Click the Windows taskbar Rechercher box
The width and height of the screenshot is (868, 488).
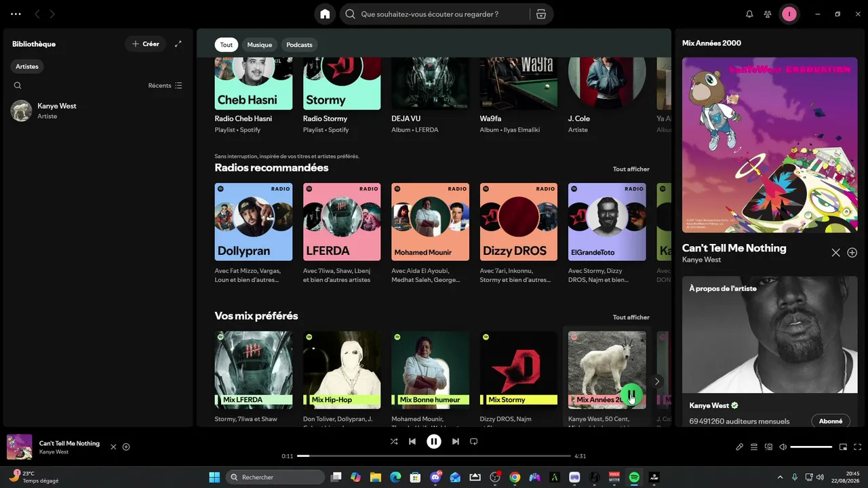pyautogui.click(x=275, y=477)
